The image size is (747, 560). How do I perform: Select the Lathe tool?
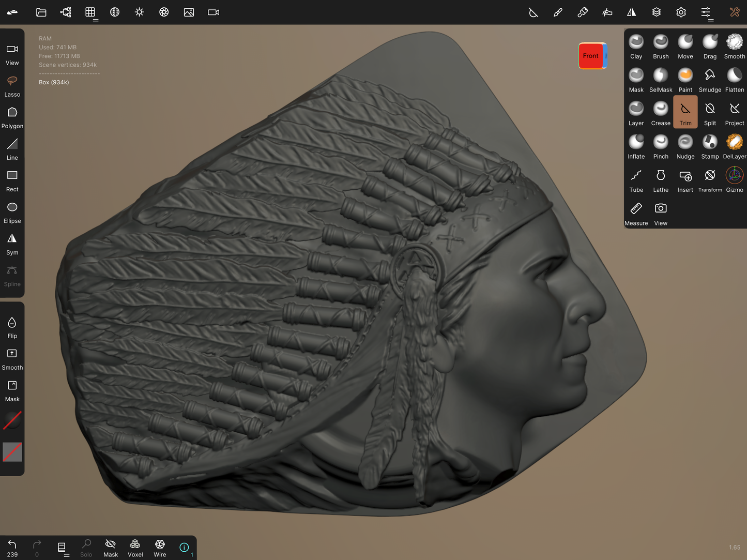point(661,180)
